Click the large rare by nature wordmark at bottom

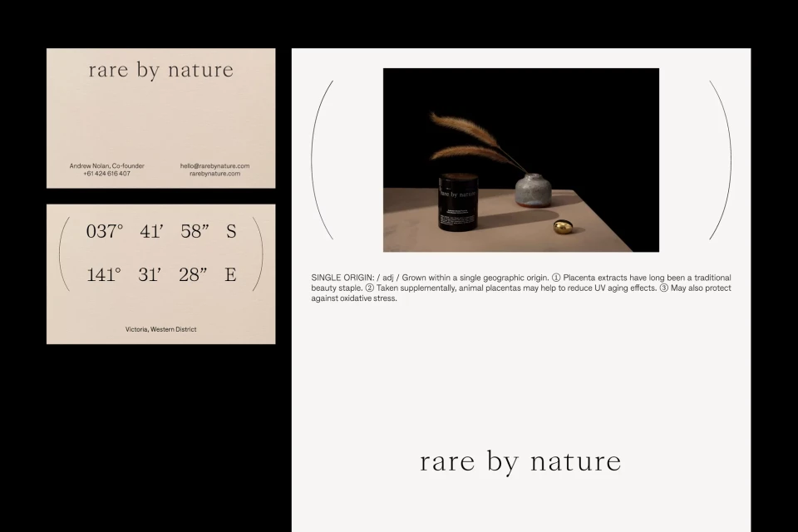click(x=520, y=461)
